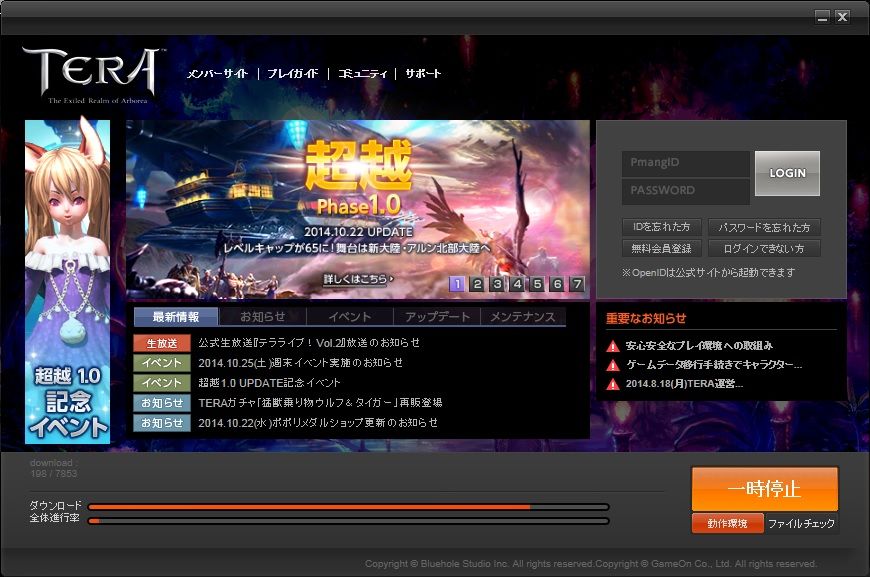Viewport: 870px width, 577px height.
Task: Click the イベント tag beside 2014.10.25 news
Action: (x=162, y=363)
